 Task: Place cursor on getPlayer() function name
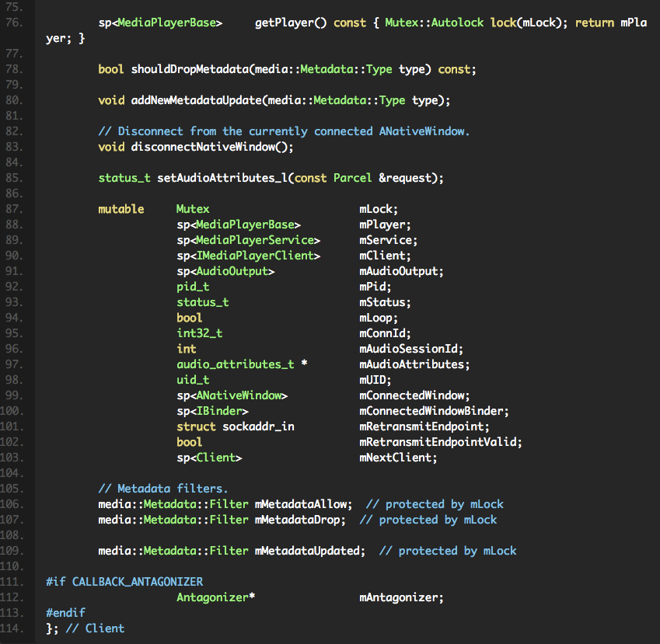tap(288, 23)
